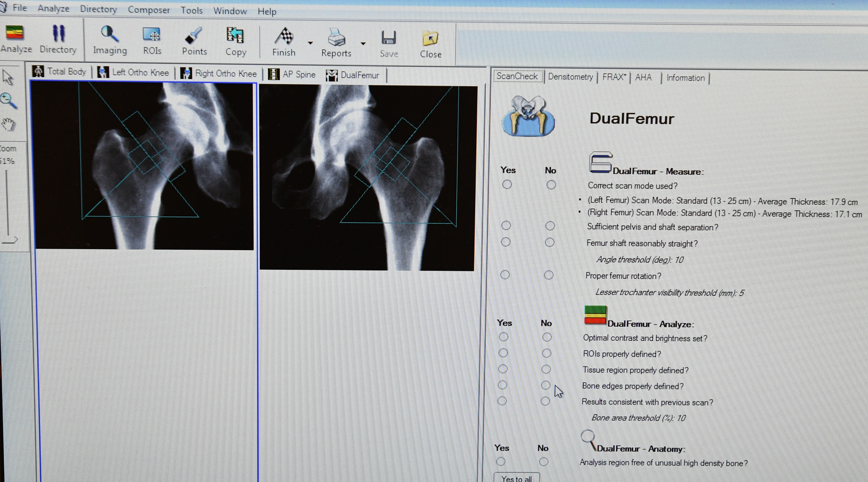
Task: Mark No for Proper femur rotation
Action: (548, 275)
